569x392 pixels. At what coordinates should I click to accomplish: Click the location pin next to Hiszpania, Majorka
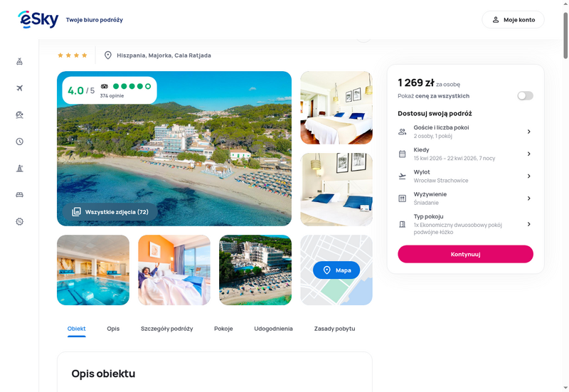coord(108,55)
